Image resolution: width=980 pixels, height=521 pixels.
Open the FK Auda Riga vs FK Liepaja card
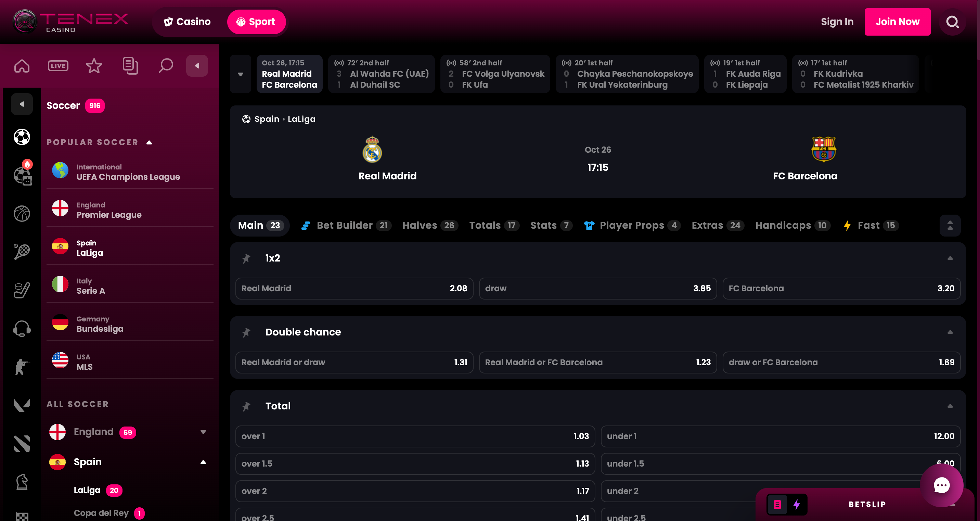coord(745,74)
